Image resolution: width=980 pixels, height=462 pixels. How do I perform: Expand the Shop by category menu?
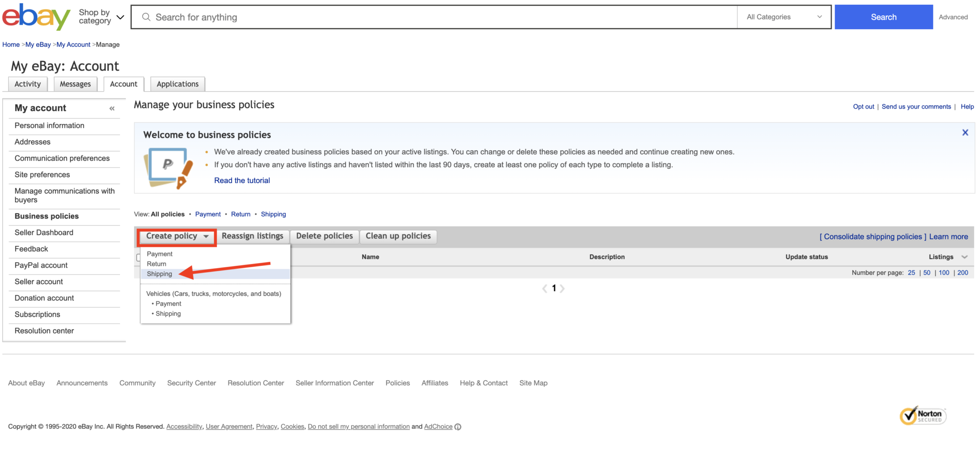pyautogui.click(x=101, y=17)
